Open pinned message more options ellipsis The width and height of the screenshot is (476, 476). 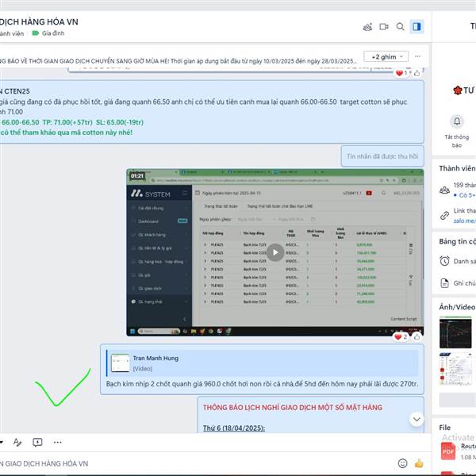click(x=418, y=56)
